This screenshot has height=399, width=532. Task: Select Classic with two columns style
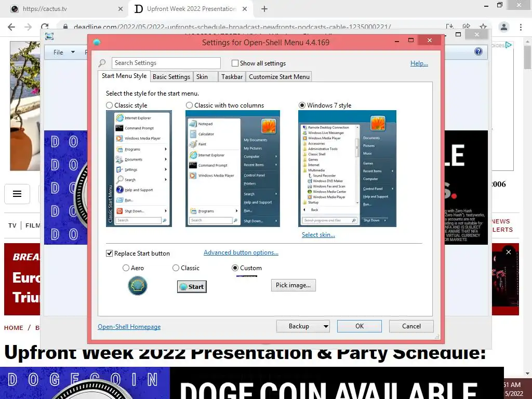(189, 105)
